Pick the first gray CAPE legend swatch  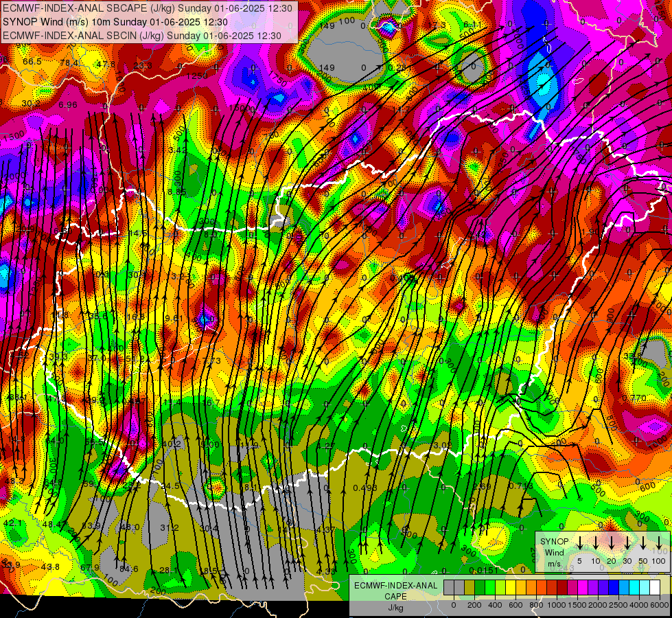click(x=449, y=588)
